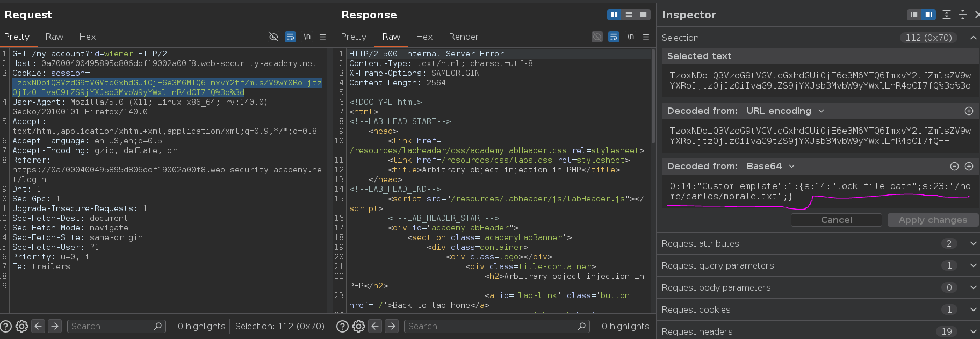The height and width of the screenshot is (339, 980).
Task: Click the 'Content-Length: 2564' response header
Action: [x=398, y=83]
